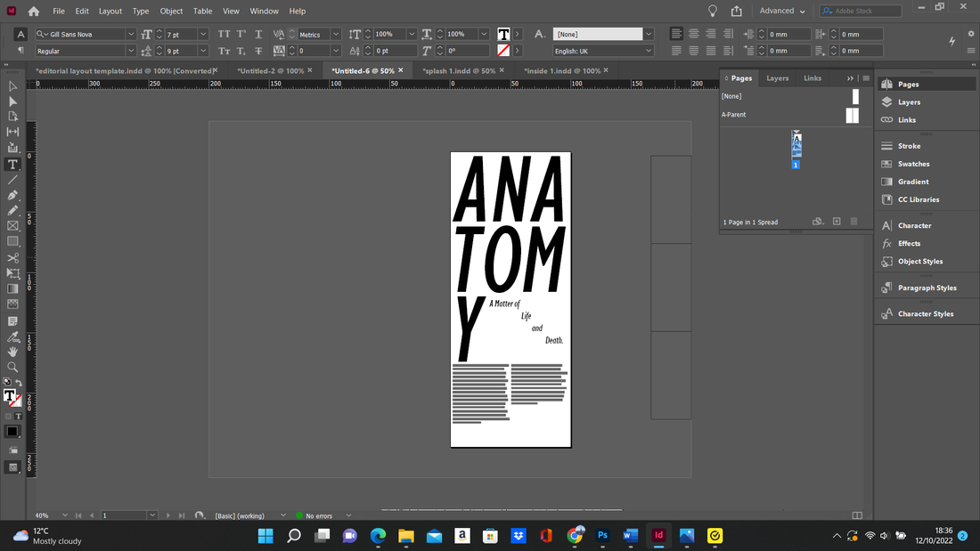
Task: Go to the InDesign Home screen
Action: (34, 12)
